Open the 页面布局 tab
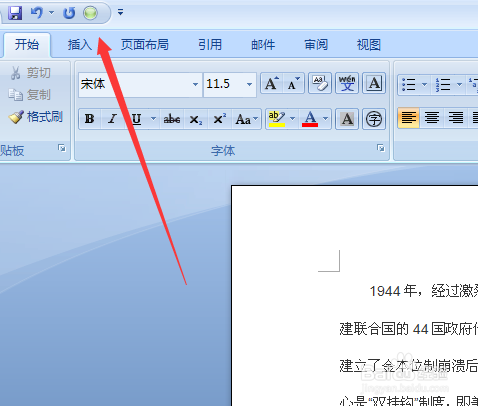This screenshot has height=406, width=478. tap(144, 44)
